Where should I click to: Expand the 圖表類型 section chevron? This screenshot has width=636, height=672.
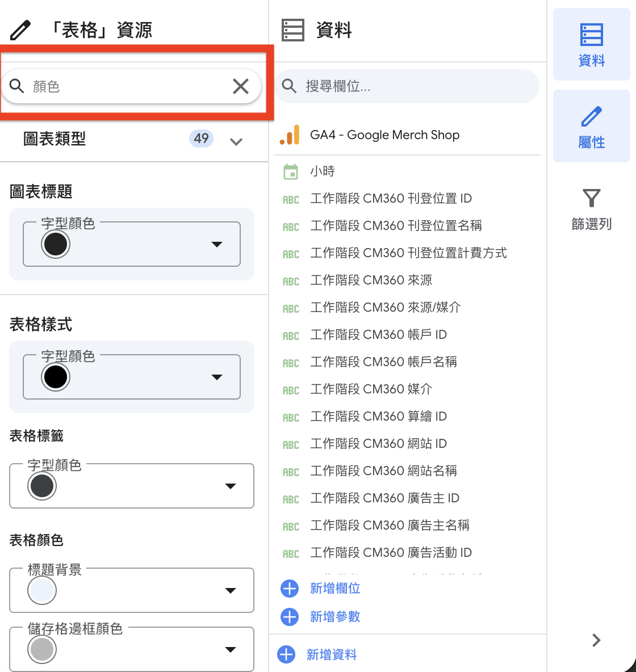point(236,141)
